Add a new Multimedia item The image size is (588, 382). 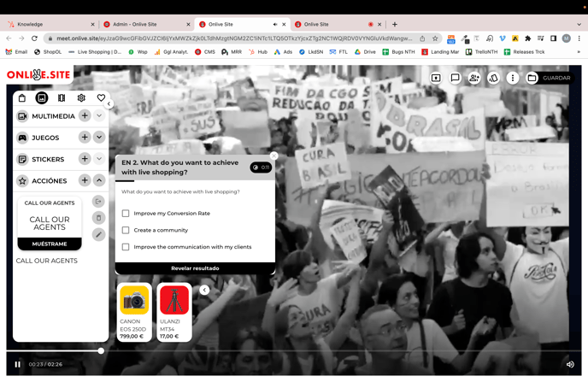(85, 116)
